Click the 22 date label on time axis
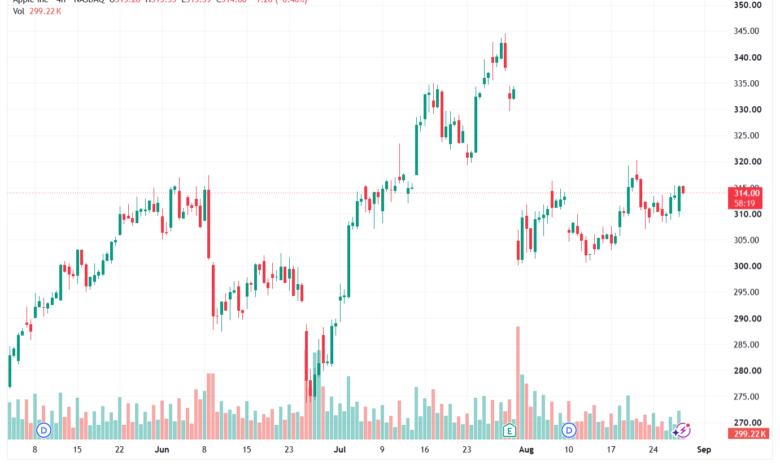780x470 pixels. pyautogui.click(x=119, y=450)
